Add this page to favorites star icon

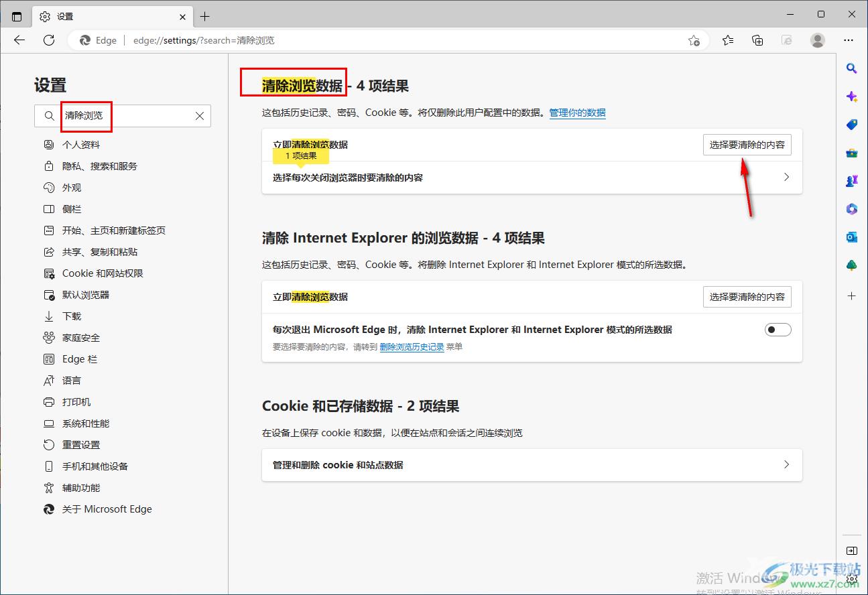[694, 40]
